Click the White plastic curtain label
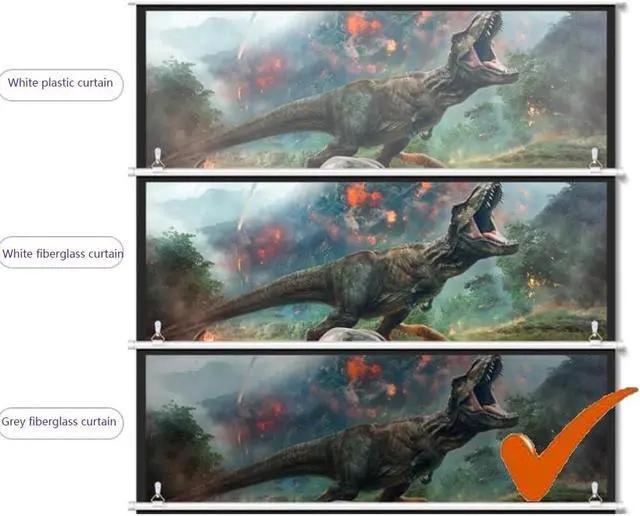640x516 pixels. pos(60,84)
